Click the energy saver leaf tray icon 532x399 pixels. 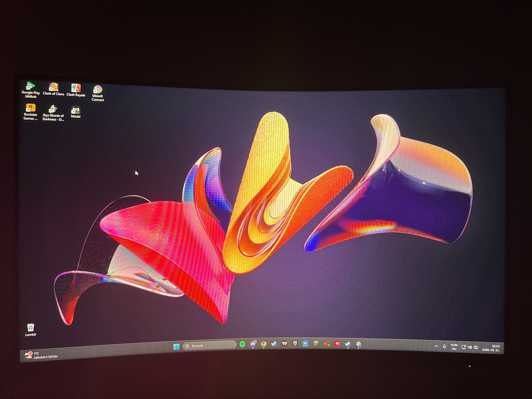tap(476, 347)
